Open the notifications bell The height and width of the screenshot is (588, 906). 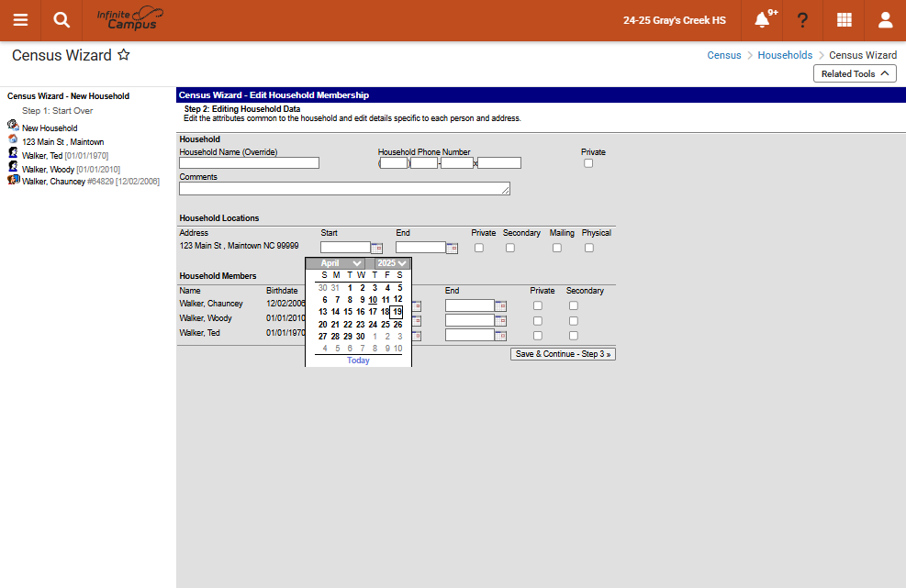click(763, 20)
